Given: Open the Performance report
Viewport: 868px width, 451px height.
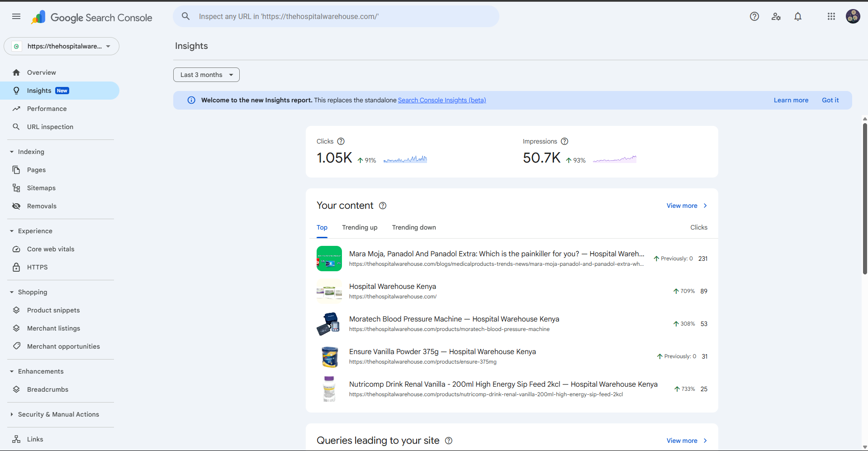Looking at the screenshot, I should 60,109.
